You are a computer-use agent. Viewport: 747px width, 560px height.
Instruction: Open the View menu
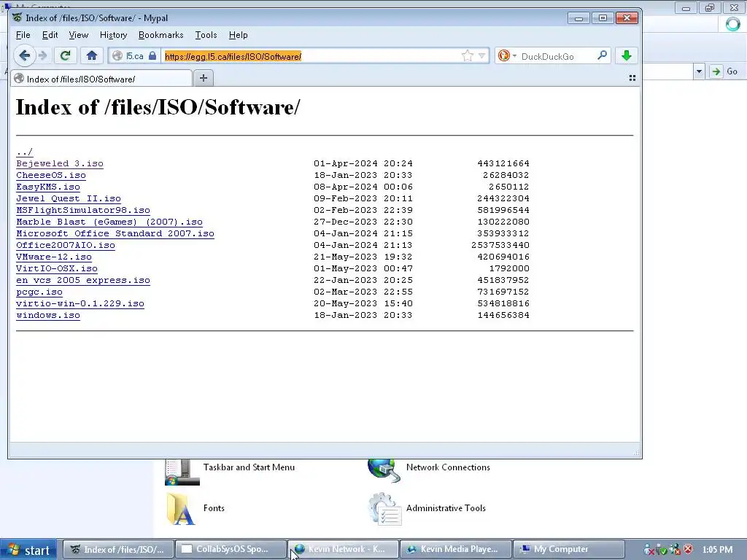point(79,35)
